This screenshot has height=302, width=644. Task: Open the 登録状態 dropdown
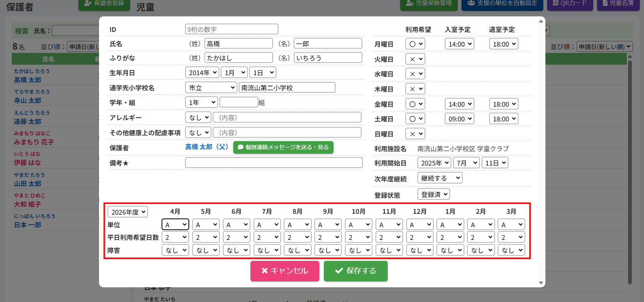click(x=434, y=194)
